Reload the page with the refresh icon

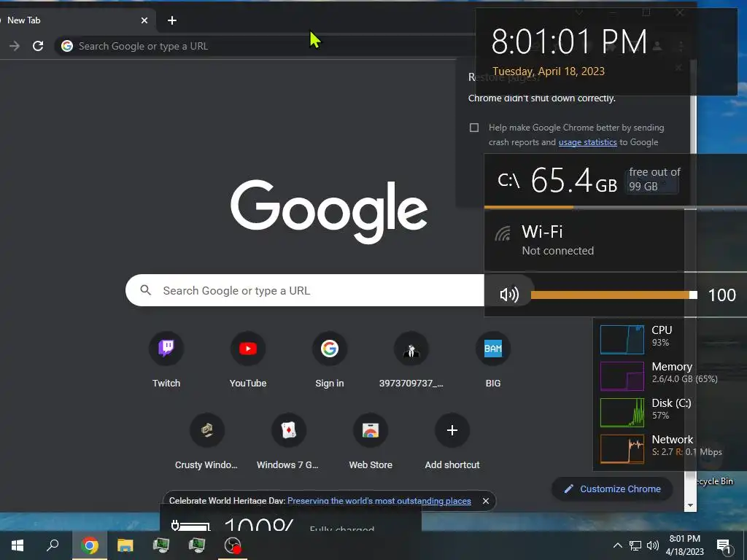click(38, 46)
